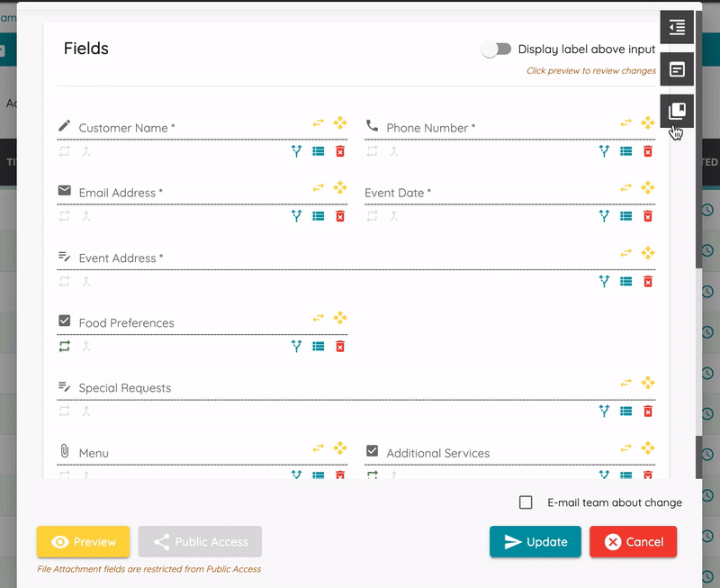720x588 pixels.
Task: Click the Phone Number field label
Action: click(x=431, y=128)
